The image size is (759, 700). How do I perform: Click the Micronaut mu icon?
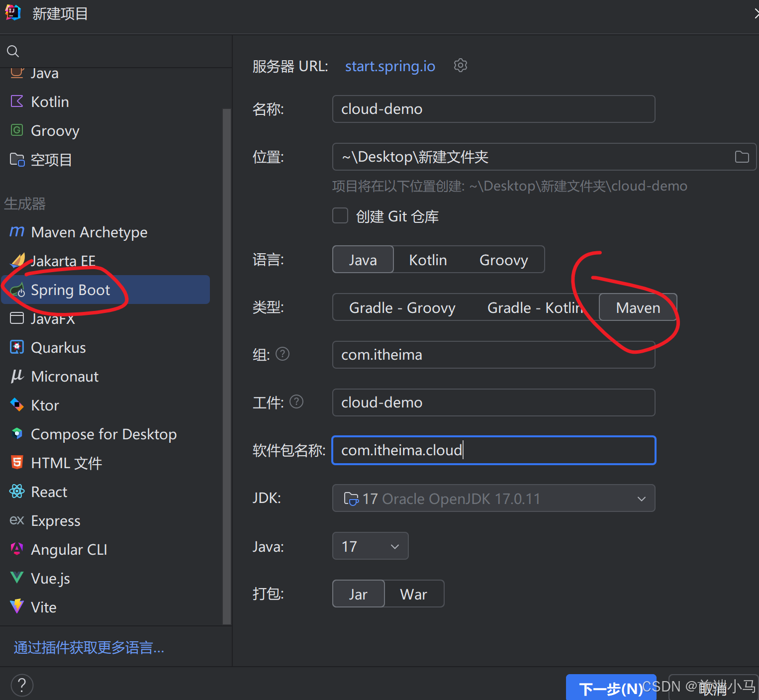tap(17, 376)
